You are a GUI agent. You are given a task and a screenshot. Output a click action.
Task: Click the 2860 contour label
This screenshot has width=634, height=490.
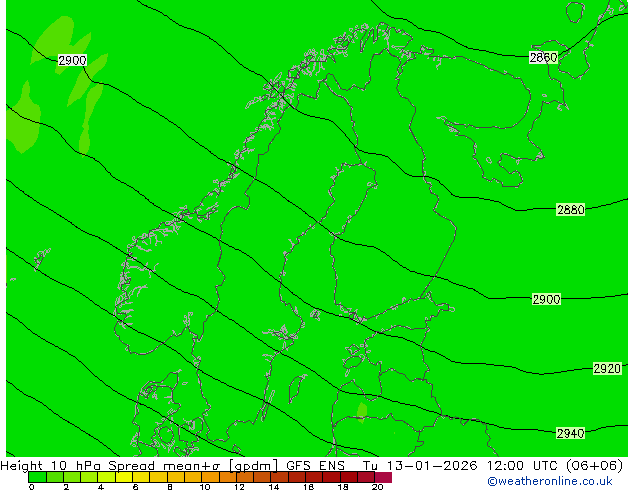543,57
